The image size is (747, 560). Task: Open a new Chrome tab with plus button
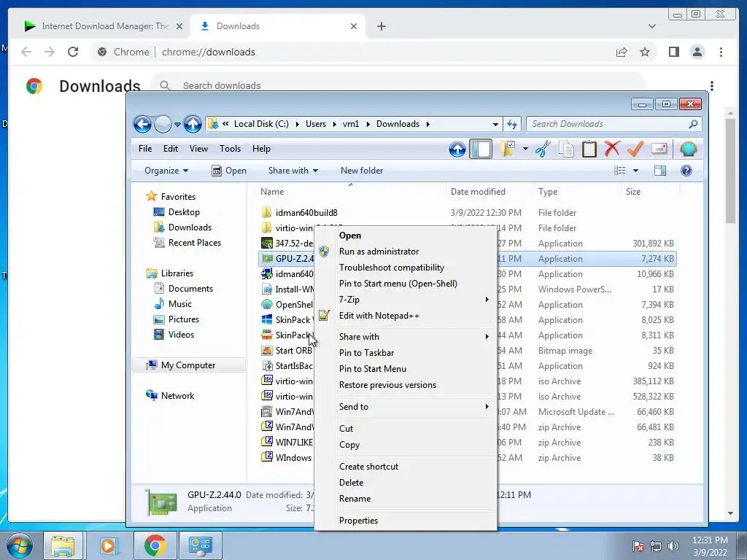(381, 26)
